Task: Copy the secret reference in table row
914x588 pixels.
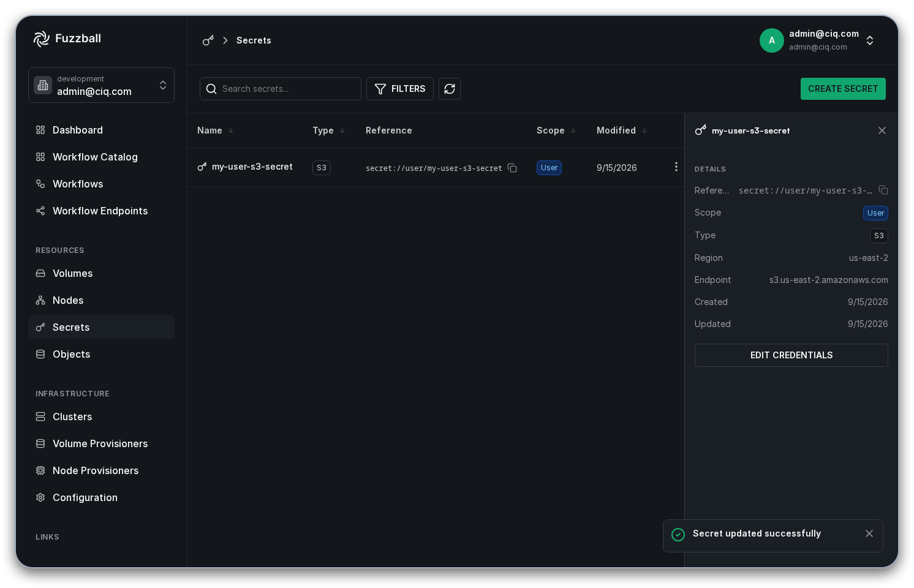Action: (x=512, y=168)
